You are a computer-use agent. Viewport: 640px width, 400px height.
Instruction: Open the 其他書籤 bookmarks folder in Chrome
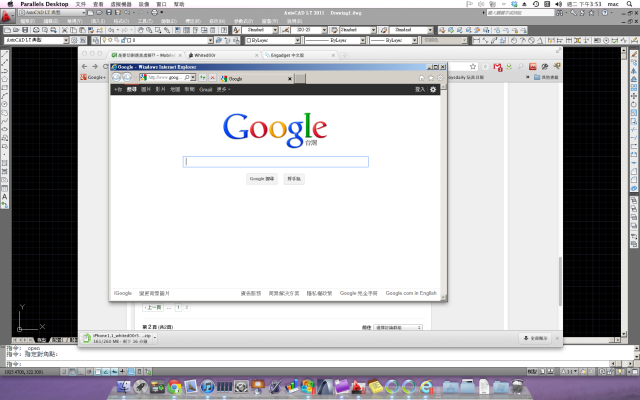pyautogui.click(x=546, y=77)
